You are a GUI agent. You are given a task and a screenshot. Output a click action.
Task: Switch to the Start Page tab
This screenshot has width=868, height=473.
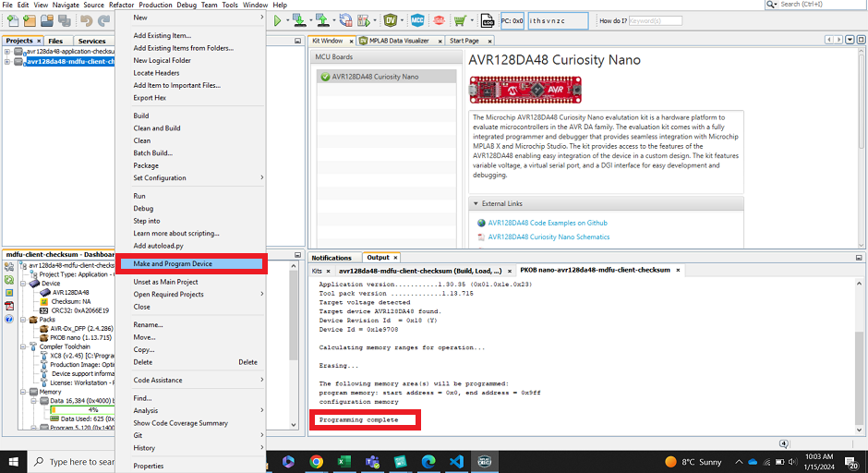coord(464,41)
